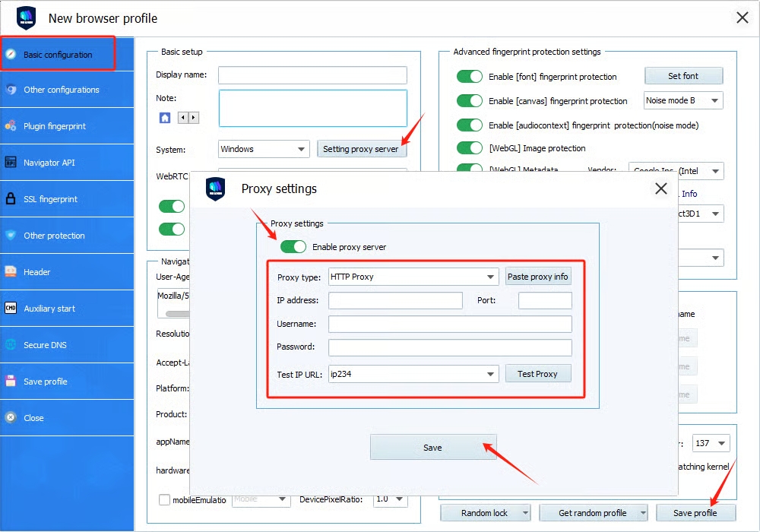
Task: Open the Proxy type dropdown
Action: pos(413,277)
